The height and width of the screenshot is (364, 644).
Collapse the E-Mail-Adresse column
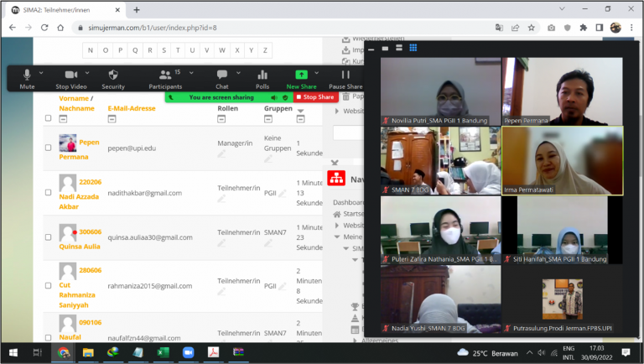[x=112, y=119]
